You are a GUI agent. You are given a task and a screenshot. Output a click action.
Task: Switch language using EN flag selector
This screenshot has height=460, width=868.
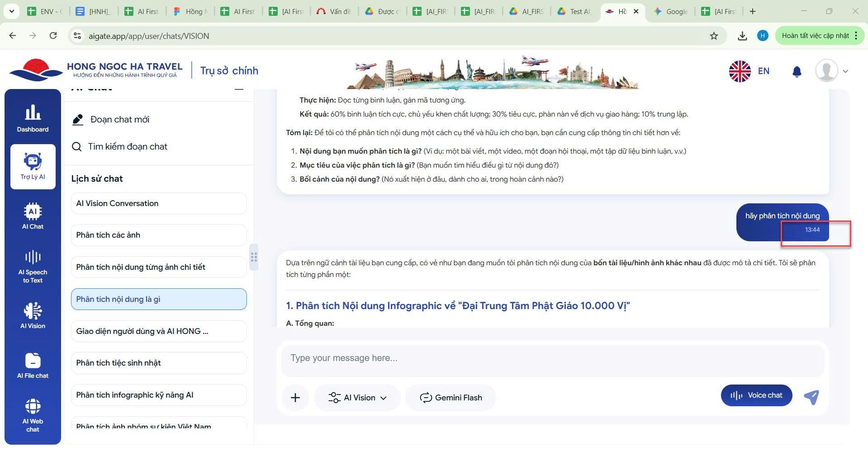[x=749, y=71]
